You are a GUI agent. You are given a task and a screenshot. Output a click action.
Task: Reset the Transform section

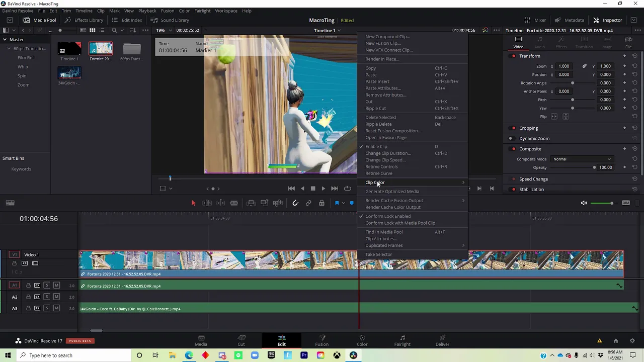click(635, 56)
